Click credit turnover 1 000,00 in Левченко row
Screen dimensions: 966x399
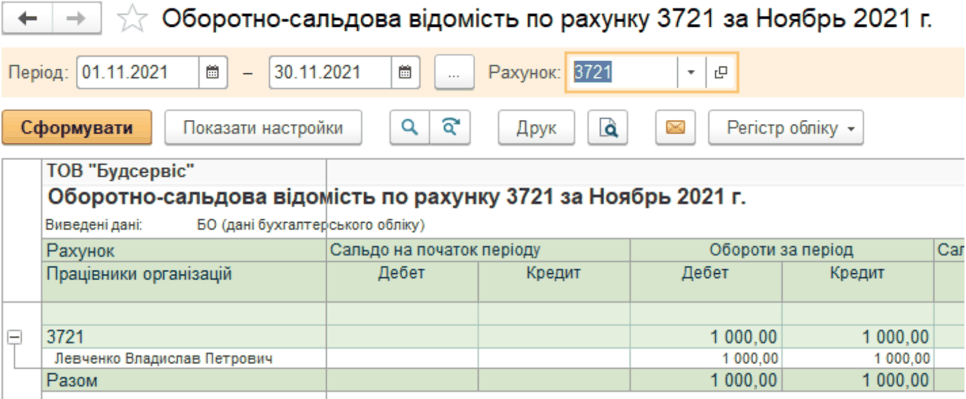pyautogui.click(x=858, y=358)
